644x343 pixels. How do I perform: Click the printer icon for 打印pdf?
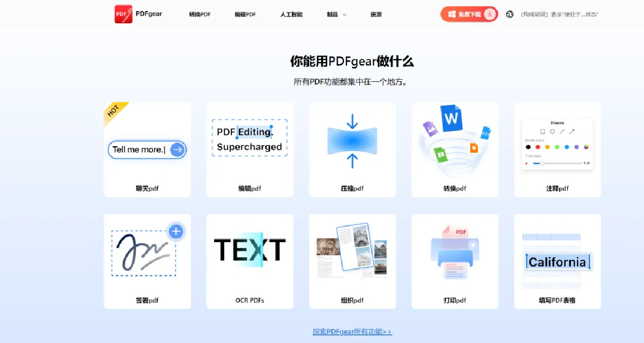(455, 252)
